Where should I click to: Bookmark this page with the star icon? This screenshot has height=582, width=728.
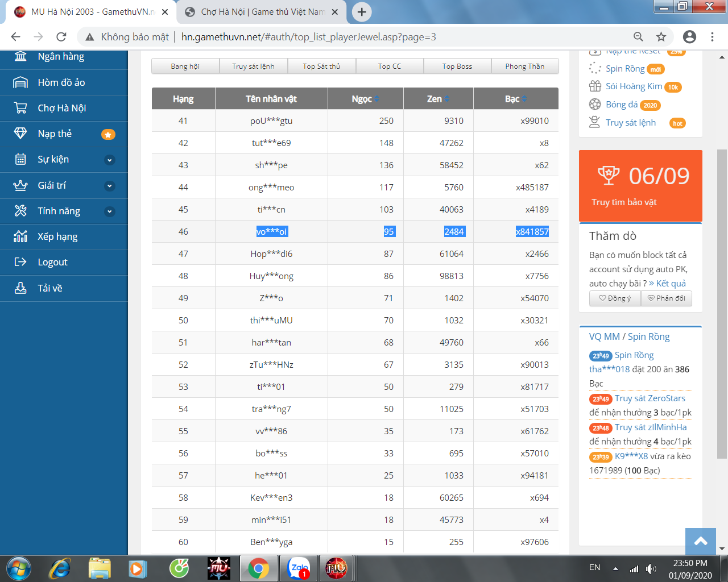pyautogui.click(x=661, y=37)
